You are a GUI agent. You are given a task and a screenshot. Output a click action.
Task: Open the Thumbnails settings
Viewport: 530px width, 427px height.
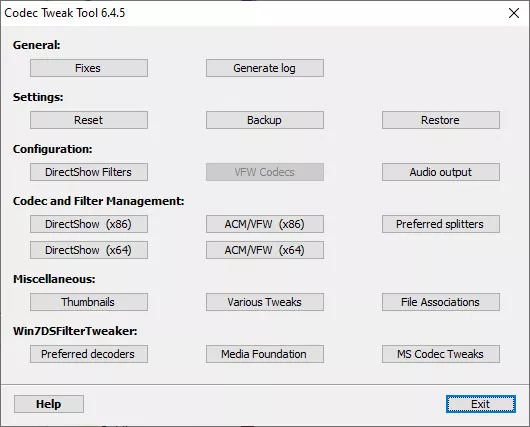(89, 302)
